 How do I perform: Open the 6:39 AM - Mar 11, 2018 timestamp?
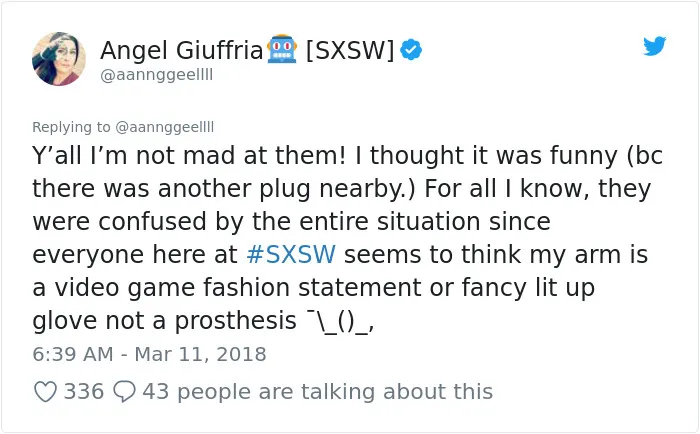(149, 355)
